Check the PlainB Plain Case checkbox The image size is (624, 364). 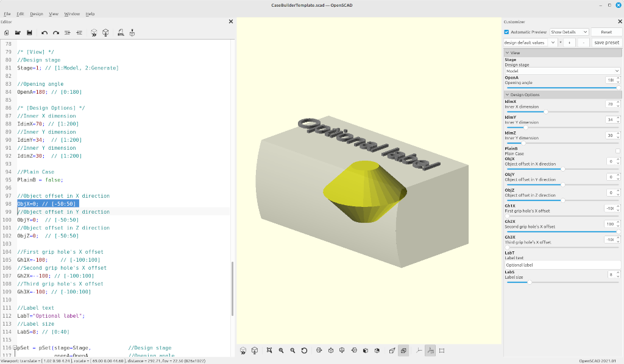[x=618, y=151]
